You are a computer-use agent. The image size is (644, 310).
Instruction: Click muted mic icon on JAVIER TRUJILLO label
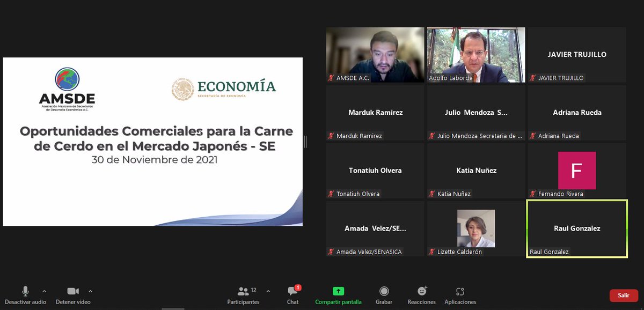(x=533, y=78)
